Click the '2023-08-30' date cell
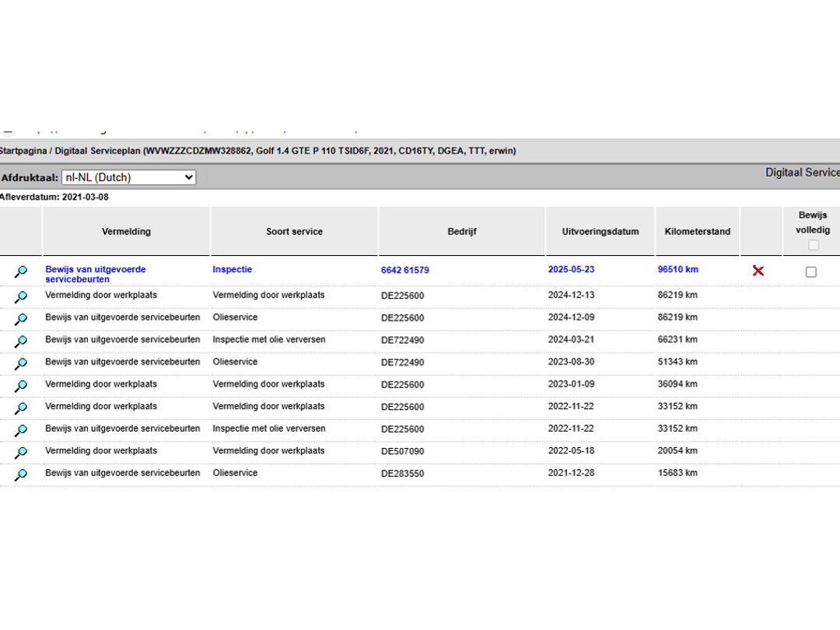Viewport: 840px width, 630px height. tap(571, 362)
